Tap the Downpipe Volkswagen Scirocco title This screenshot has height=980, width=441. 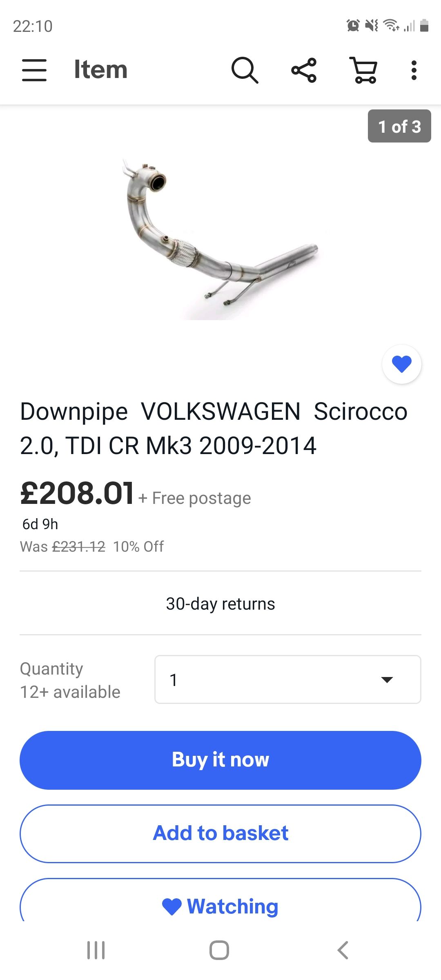pyautogui.click(x=212, y=428)
